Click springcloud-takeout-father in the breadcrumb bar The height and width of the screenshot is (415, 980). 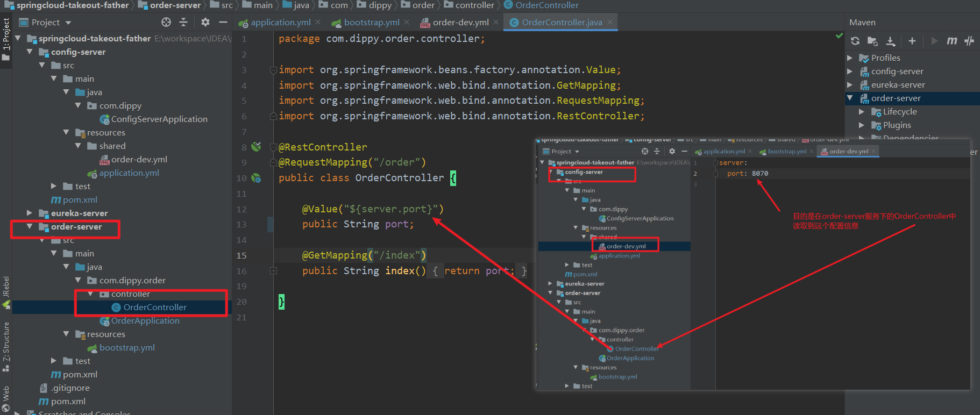[72, 5]
